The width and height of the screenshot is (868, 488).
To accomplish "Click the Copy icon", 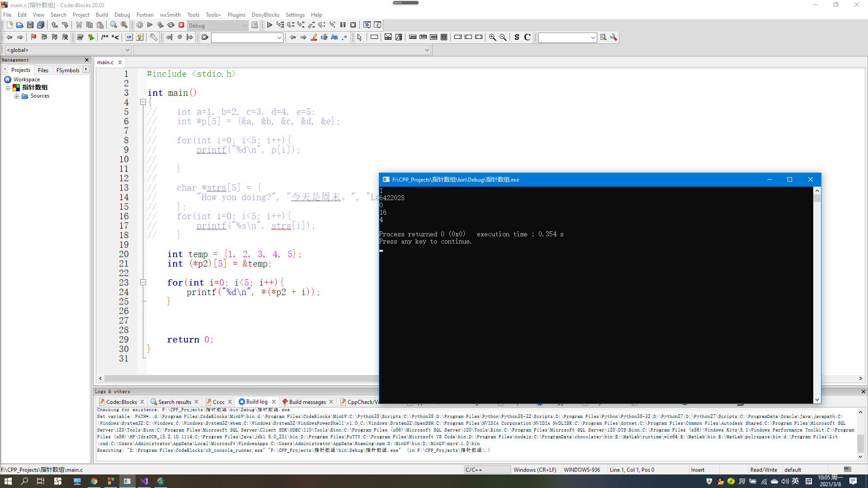I will (x=90, y=25).
